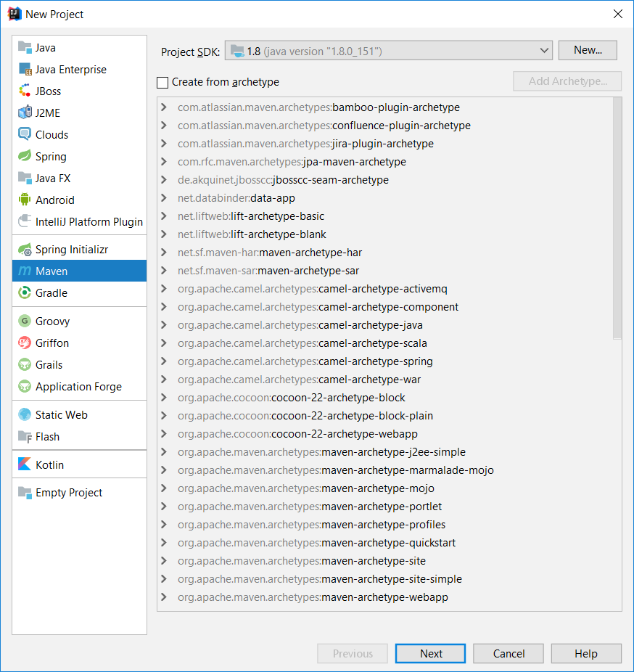Select the Gradle icon
The height and width of the screenshot is (672, 634).
[25, 292]
